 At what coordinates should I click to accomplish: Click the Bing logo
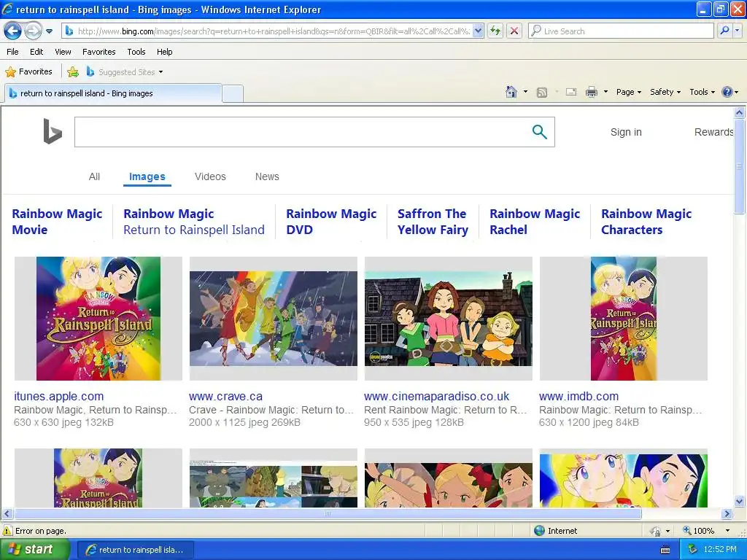coord(53,131)
